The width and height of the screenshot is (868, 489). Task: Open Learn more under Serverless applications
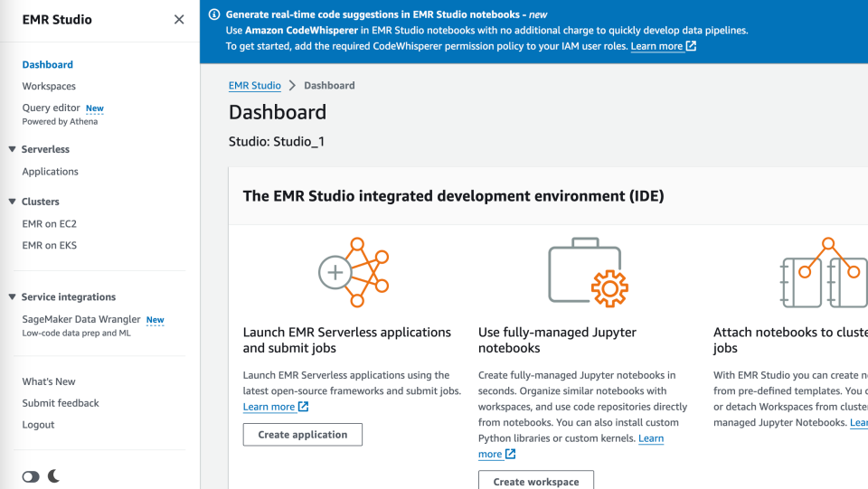[269, 407]
